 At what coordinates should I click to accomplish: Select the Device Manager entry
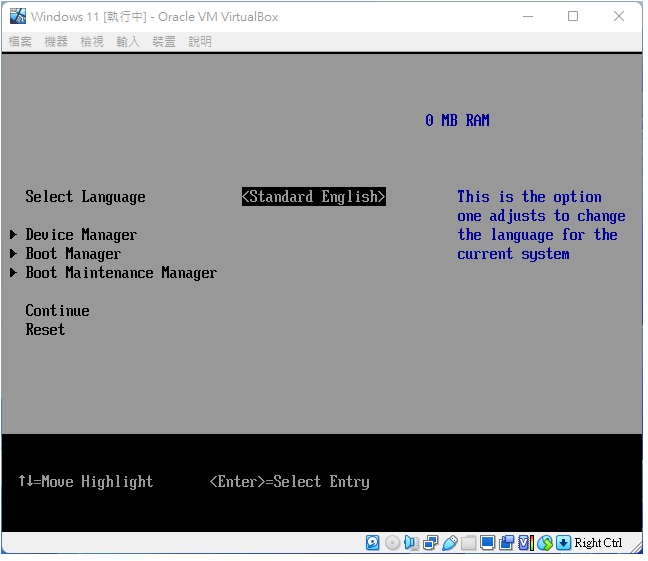pyautogui.click(x=81, y=236)
